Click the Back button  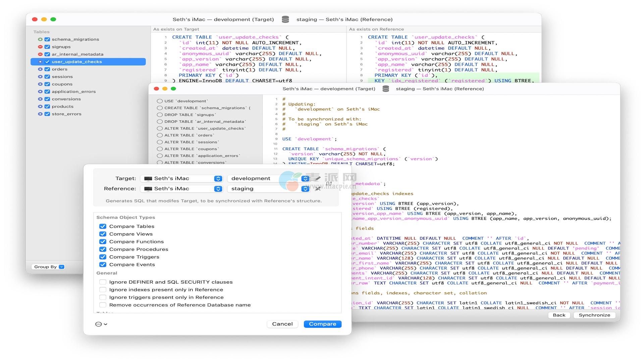(559, 315)
